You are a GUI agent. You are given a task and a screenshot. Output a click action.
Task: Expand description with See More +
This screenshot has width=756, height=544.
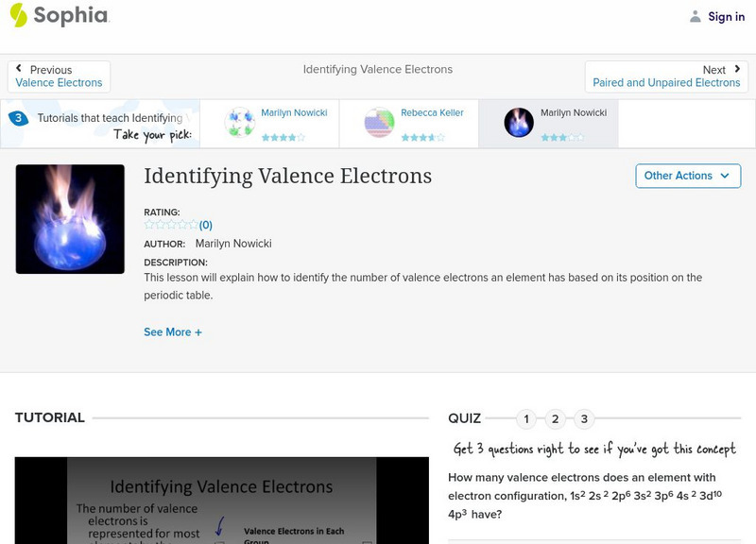pyautogui.click(x=173, y=332)
